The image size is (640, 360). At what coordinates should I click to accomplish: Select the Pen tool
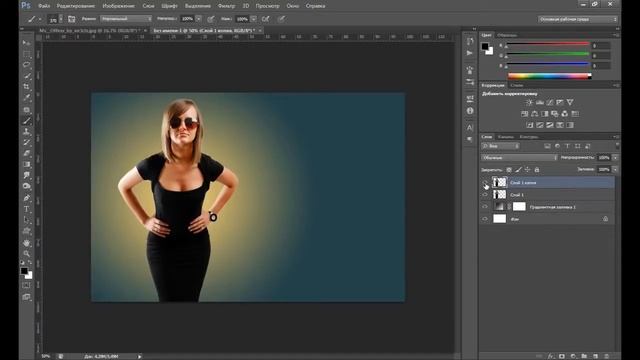pyautogui.click(x=27, y=198)
